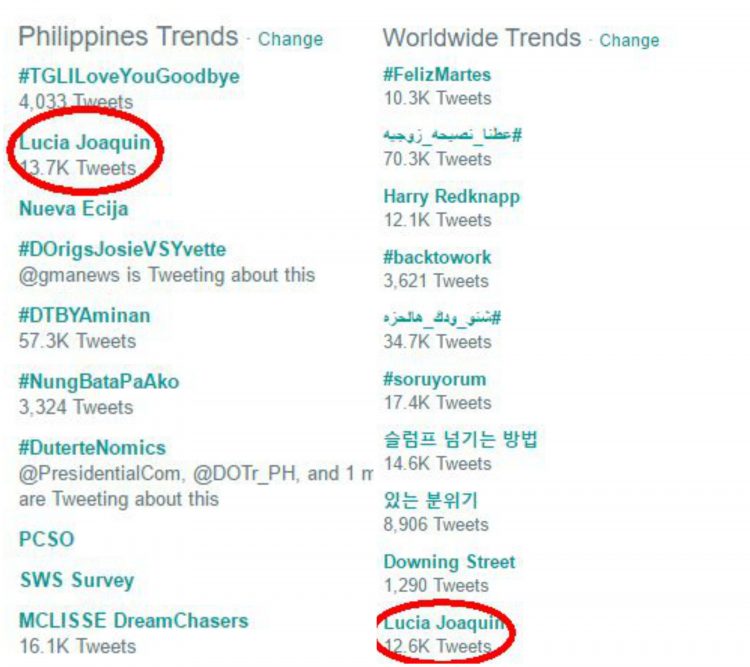This screenshot has height=667, width=750.
Task: Open the #backtowork hashtag
Action: pyautogui.click(x=437, y=257)
